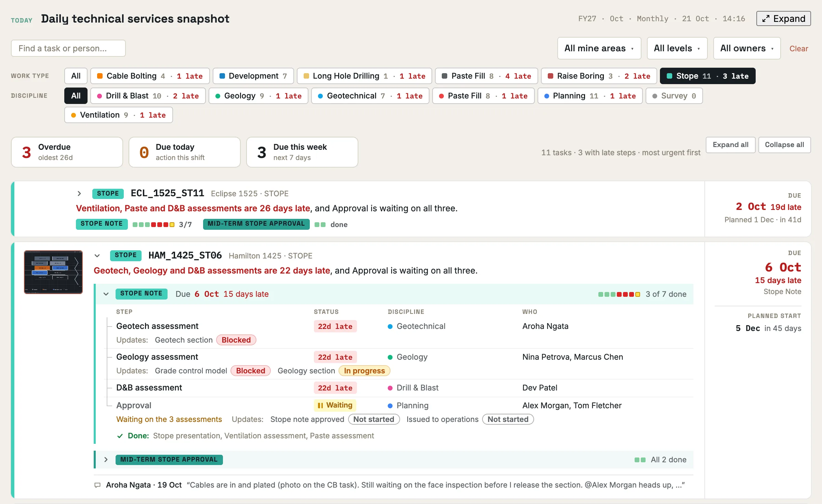Image resolution: width=822 pixels, height=504 pixels.
Task: Open the Due today summary card
Action: [184, 152]
